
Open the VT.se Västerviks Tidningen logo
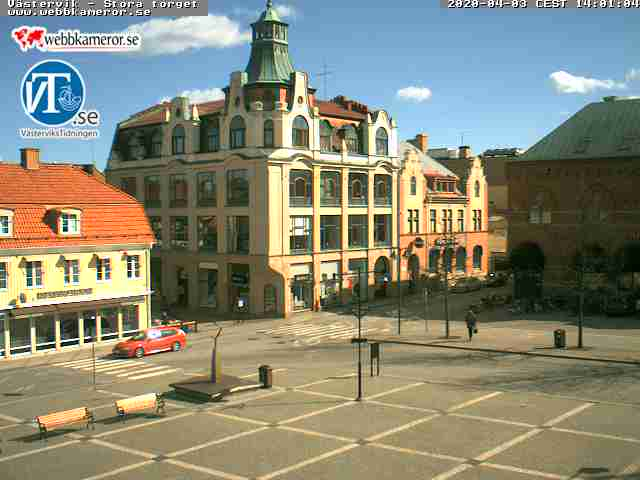pyautogui.click(x=59, y=99)
